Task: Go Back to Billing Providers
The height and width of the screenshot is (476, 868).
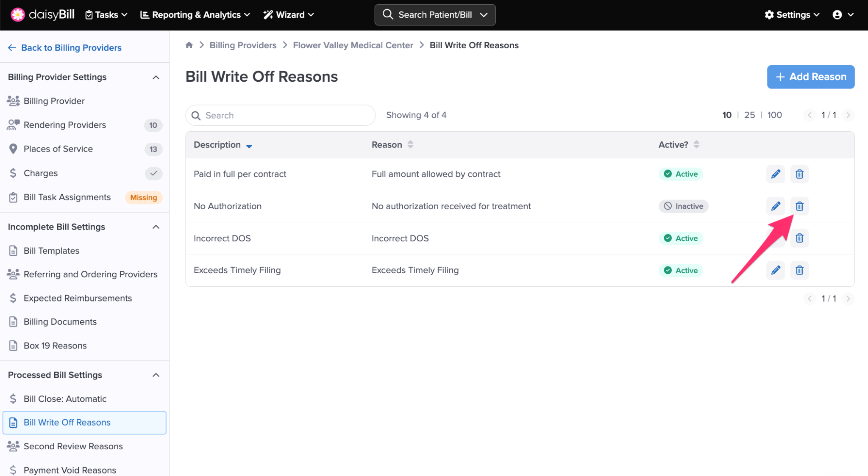Action: [65, 48]
